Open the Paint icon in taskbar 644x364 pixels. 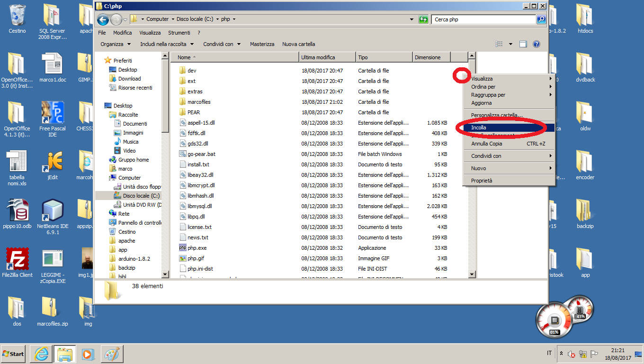(x=112, y=354)
